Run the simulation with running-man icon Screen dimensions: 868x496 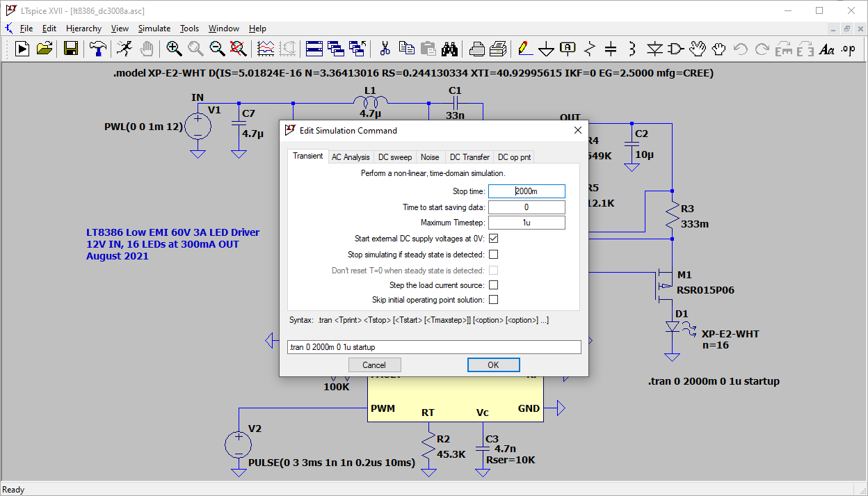pyautogui.click(x=124, y=48)
